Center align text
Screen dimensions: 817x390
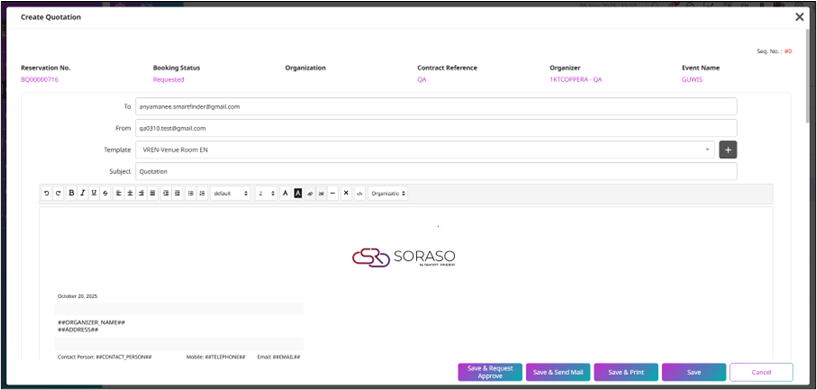(130, 193)
